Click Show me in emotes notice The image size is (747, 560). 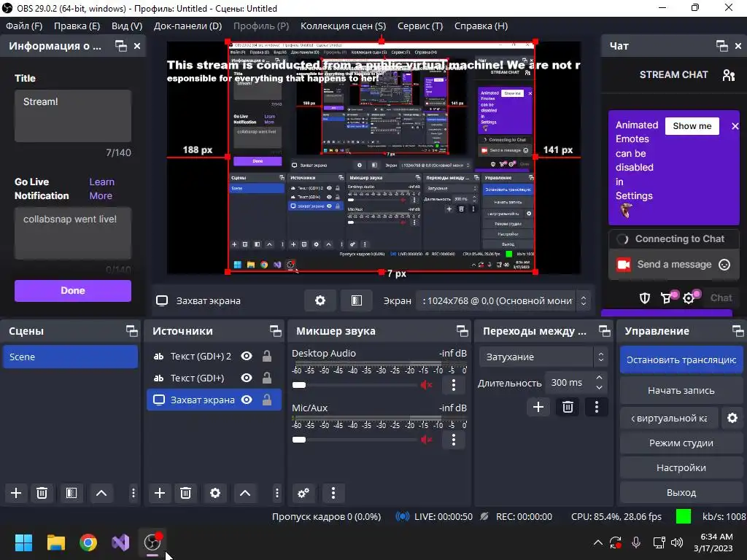pyautogui.click(x=692, y=125)
